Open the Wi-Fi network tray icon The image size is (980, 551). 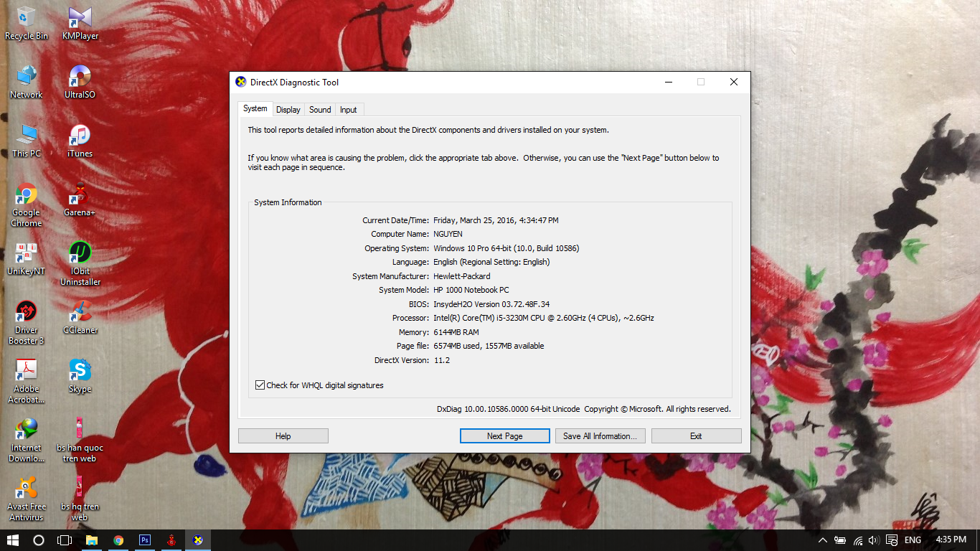[x=857, y=540]
